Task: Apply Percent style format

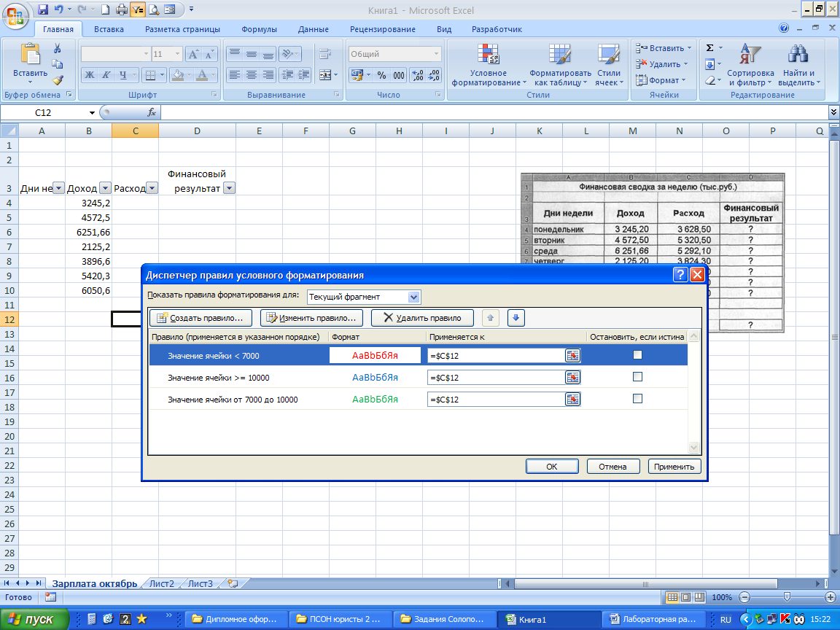Action: click(381, 75)
